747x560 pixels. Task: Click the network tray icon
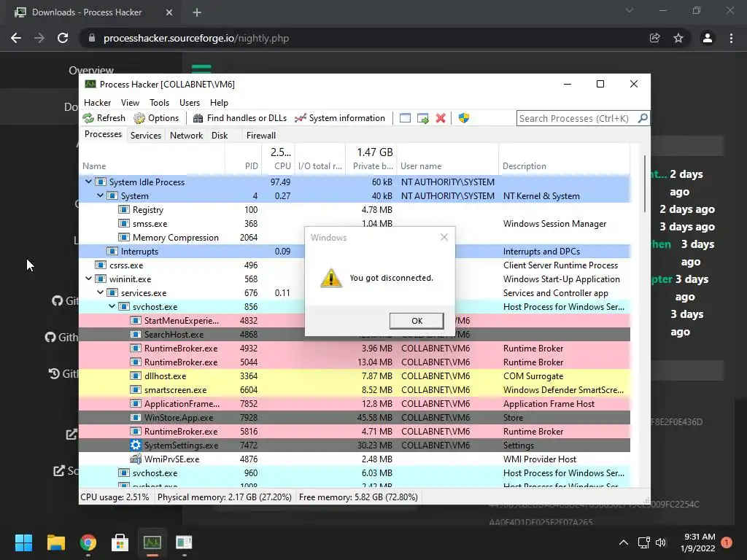pyautogui.click(x=643, y=542)
